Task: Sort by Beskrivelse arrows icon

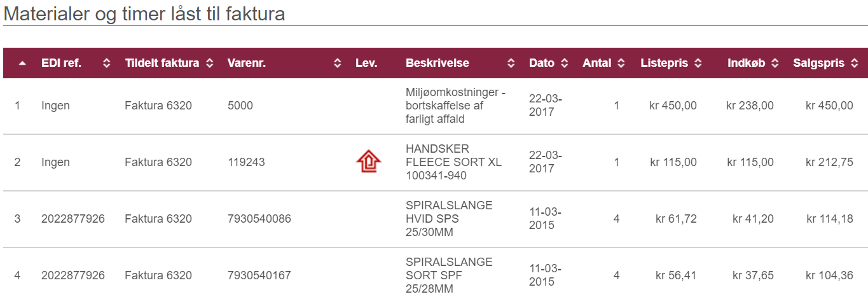Action: click(x=511, y=63)
